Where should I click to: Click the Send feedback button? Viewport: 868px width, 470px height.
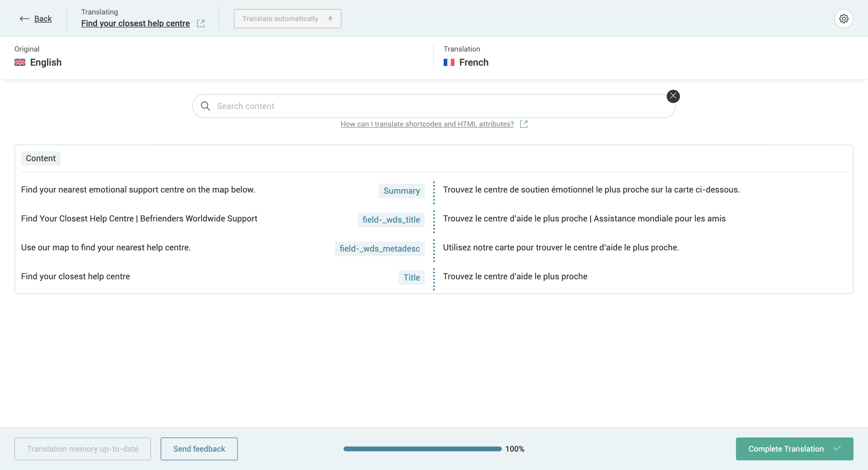click(199, 449)
